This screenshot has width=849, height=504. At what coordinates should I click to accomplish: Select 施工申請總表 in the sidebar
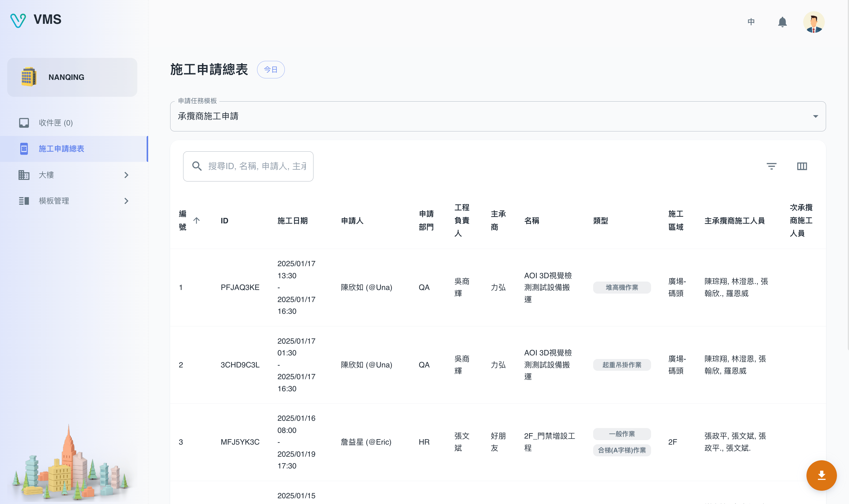click(x=61, y=149)
